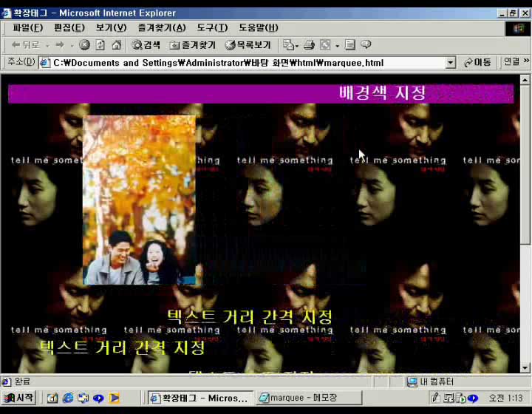Viewport: 532px width, 414px height.
Task: Click the pen icon in system tray
Action: [x=436, y=398]
